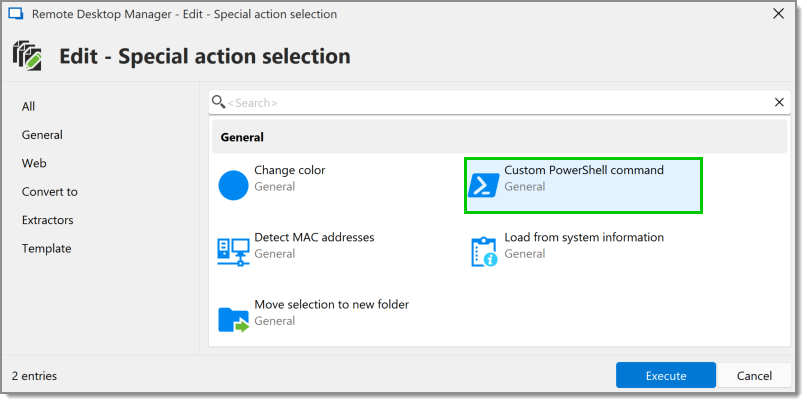This screenshot has height=404, width=807.
Task: Show the Web category
Action: tap(34, 163)
